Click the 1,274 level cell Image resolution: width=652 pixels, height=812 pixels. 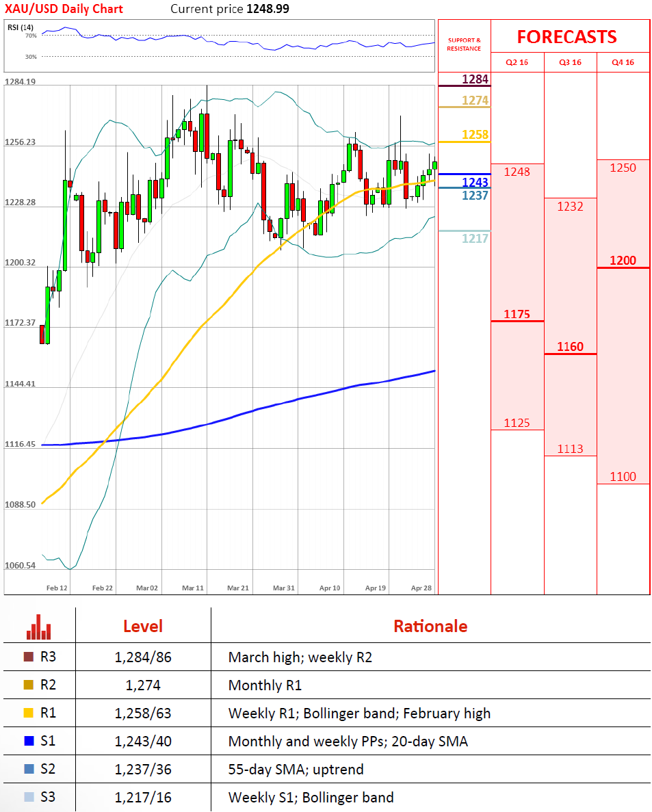pyautogui.click(x=143, y=685)
